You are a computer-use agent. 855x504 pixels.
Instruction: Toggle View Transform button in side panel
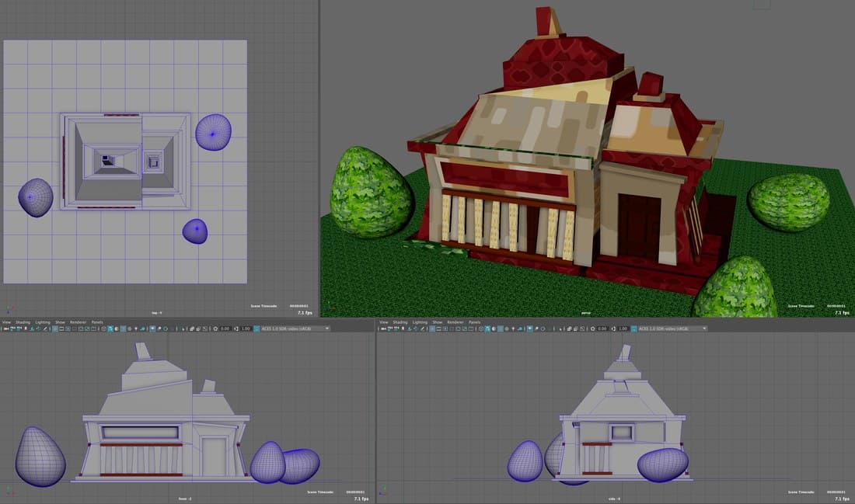pos(633,328)
